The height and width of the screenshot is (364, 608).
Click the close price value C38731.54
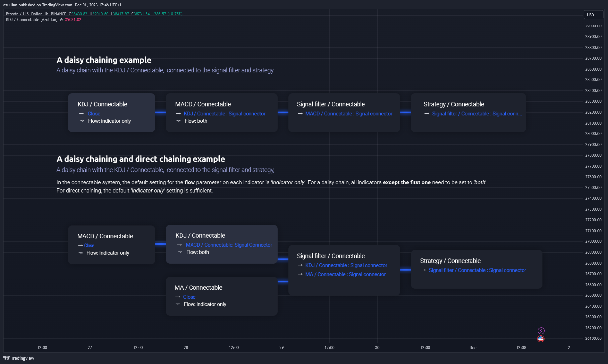click(140, 14)
